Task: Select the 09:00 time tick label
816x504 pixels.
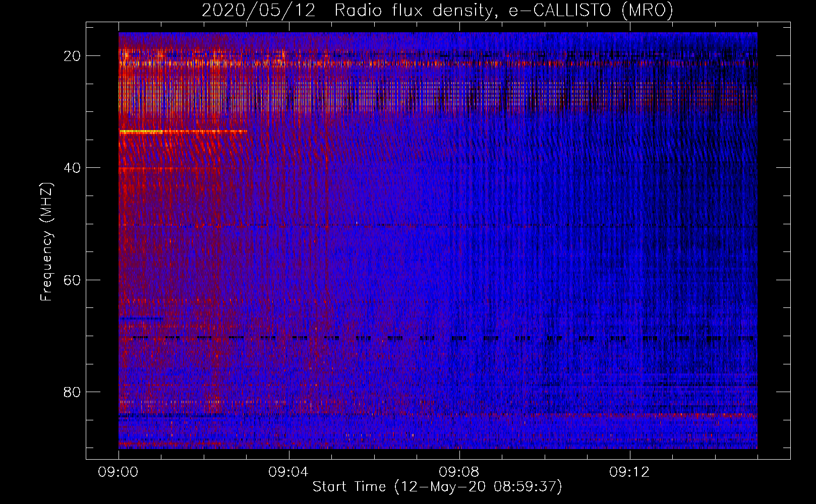Action: click(x=119, y=472)
